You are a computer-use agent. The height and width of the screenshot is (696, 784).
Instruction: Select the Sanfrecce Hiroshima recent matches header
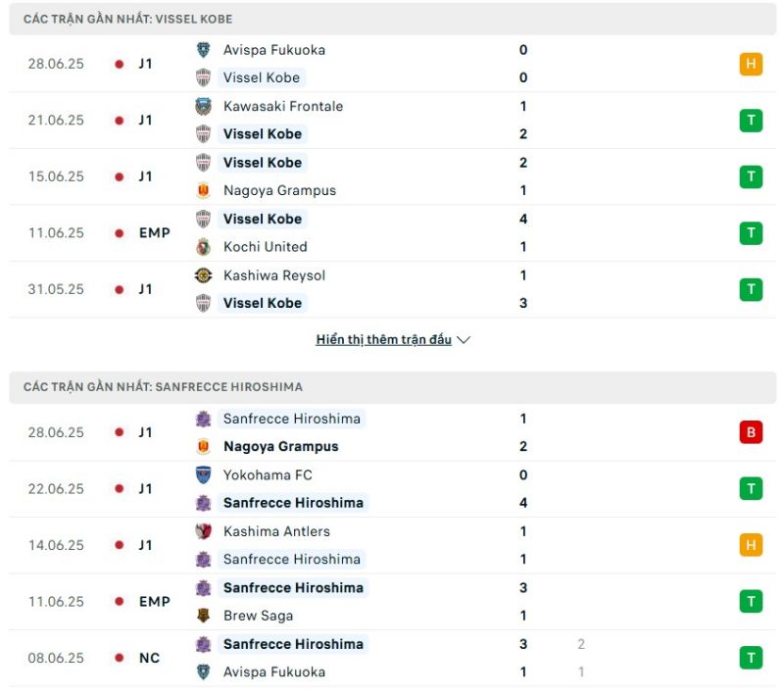[x=163, y=387]
